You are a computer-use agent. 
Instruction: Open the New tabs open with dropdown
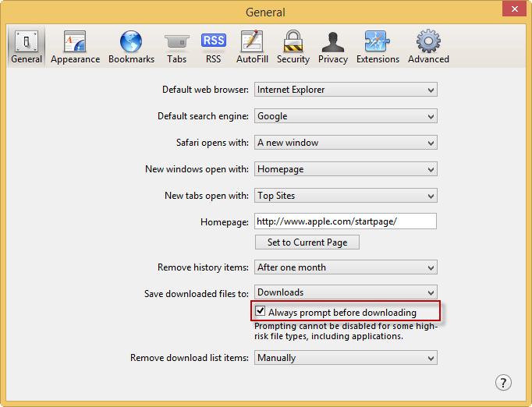click(346, 196)
